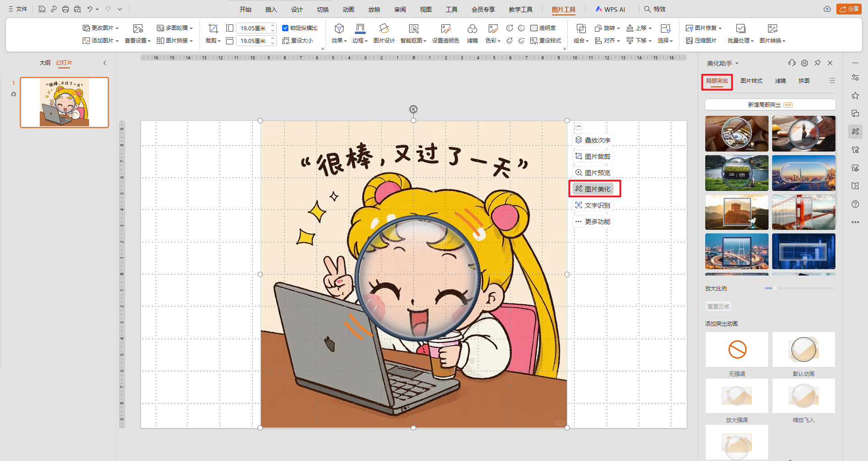Image resolution: width=868 pixels, height=461 pixels.
Task: Select 图片美化 in the floating image menu
Action: (x=594, y=189)
